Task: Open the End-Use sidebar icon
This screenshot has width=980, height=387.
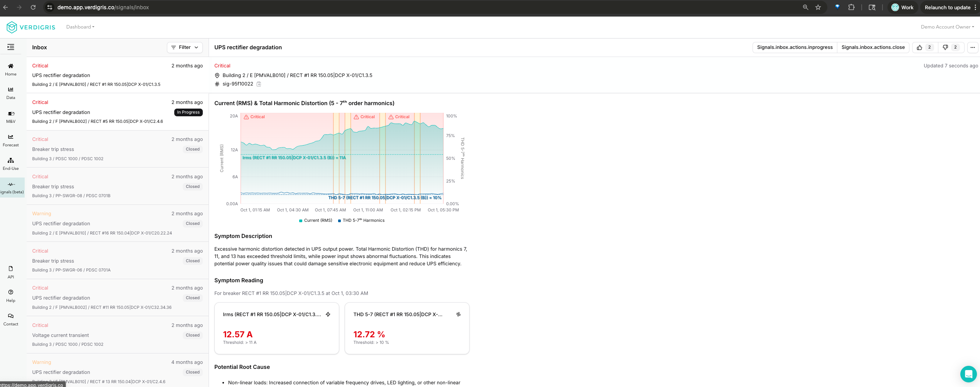Action: click(x=11, y=164)
